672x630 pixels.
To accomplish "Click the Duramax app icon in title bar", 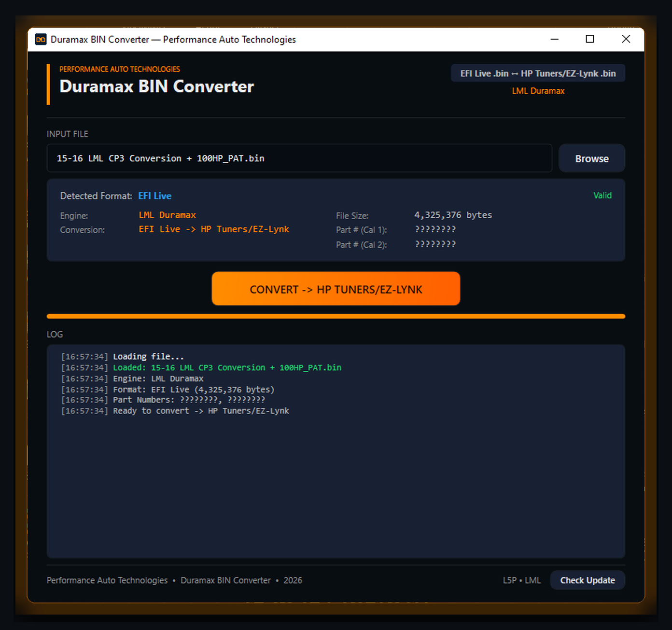I will (x=41, y=40).
